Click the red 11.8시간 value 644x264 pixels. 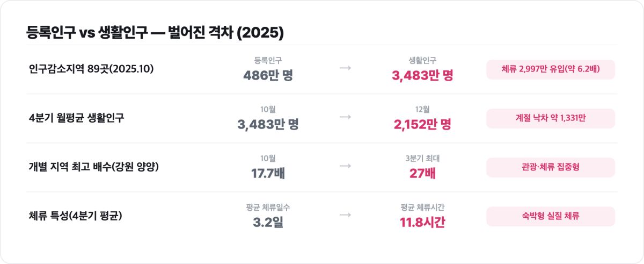point(422,222)
